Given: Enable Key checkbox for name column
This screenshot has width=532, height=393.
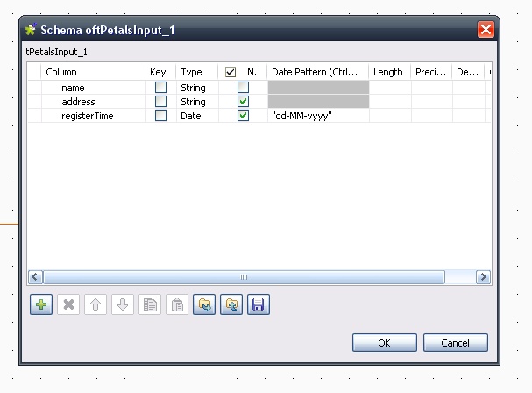Looking at the screenshot, I should click(x=160, y=88).
